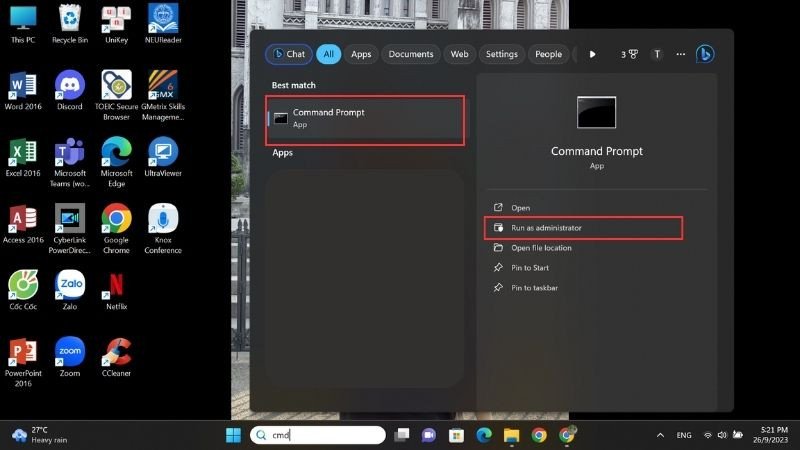800x450 pixels.
Task: Switch ENG input language indicator
Action: (684, 435)
